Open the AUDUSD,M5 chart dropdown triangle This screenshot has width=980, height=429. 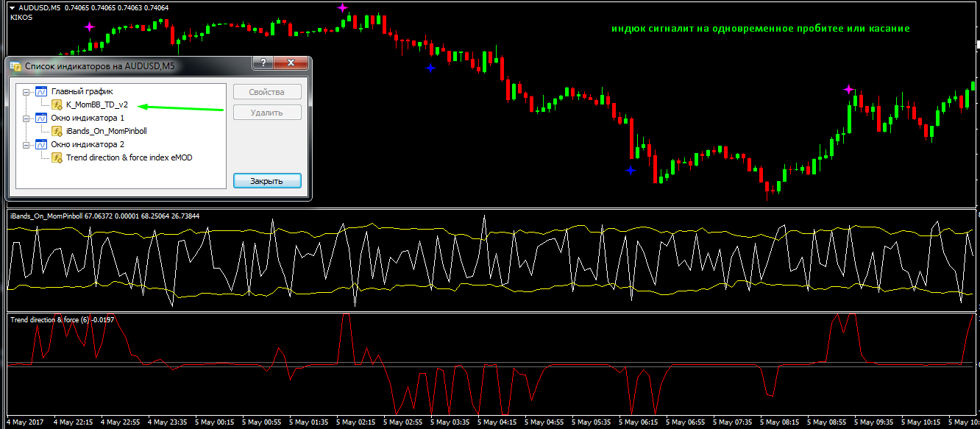tap(13, 7)
